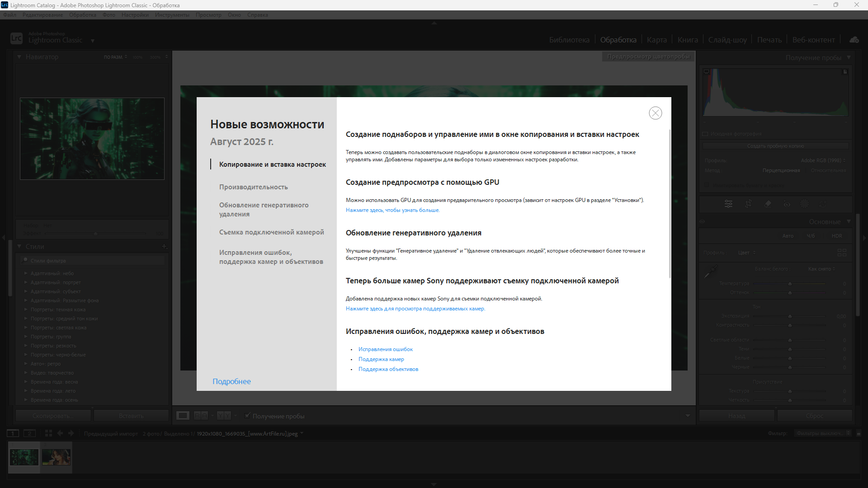This screenshot has width=868, height=488.
Task: Select the second filmstrip portrait thumbnail
Action: coord(56,457)
